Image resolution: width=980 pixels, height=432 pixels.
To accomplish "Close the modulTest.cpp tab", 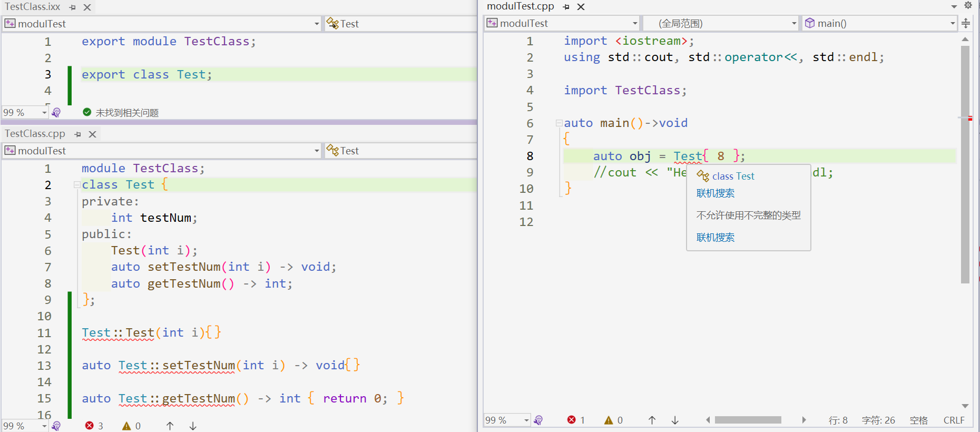I will [581, 7].
